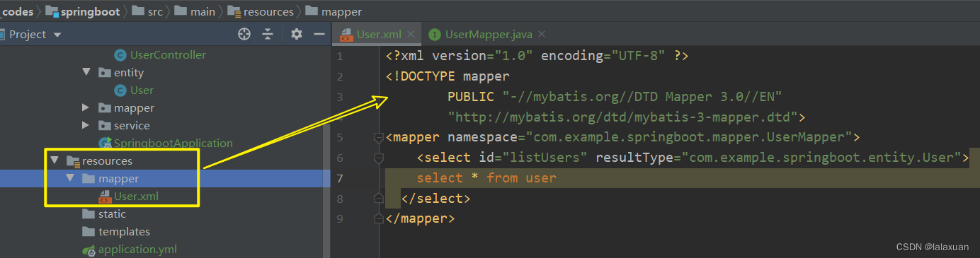
Task: Click the templates folder icon
Action: (x=88, y=231)
